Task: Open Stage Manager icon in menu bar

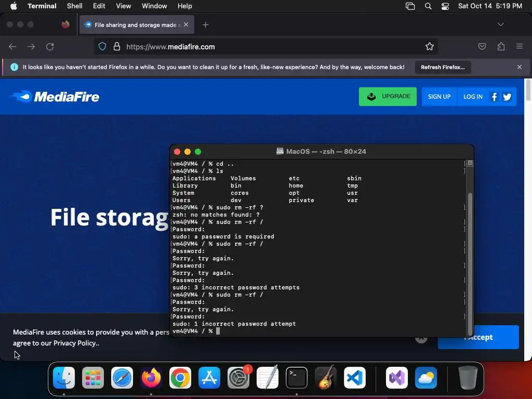Action: (x=410, y=6)
